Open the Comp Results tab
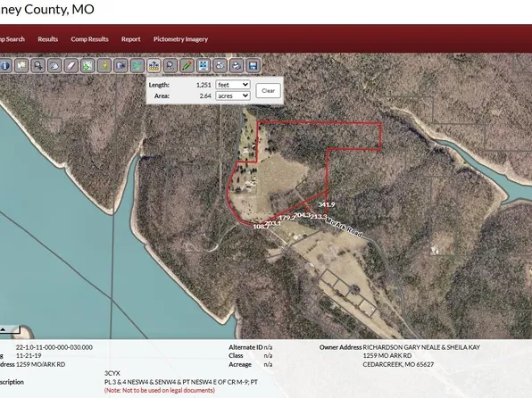 point(89,39)
